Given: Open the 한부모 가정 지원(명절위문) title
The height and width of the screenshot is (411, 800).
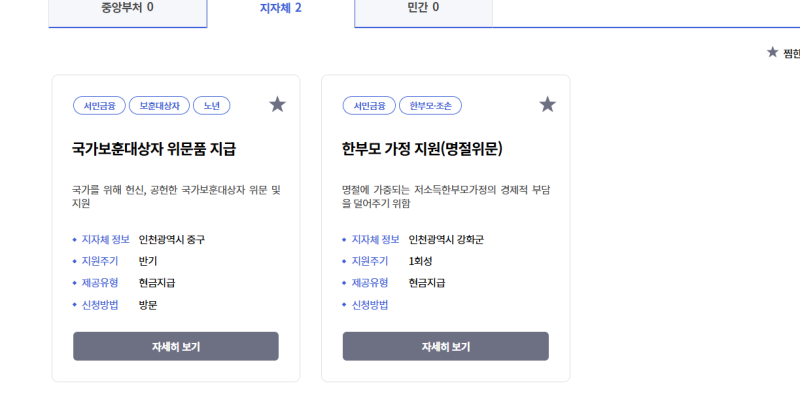Looking at the screenshot, I should click(421, 150).
